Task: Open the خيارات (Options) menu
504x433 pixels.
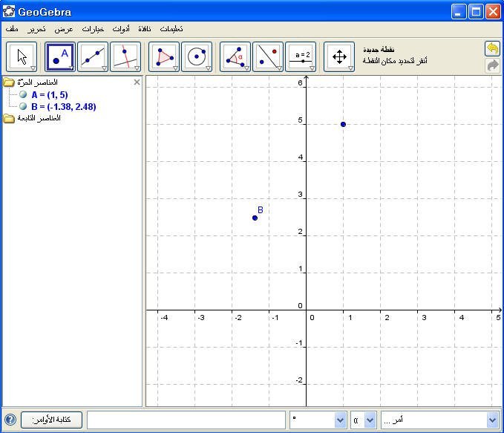Action: pos(93,29)
